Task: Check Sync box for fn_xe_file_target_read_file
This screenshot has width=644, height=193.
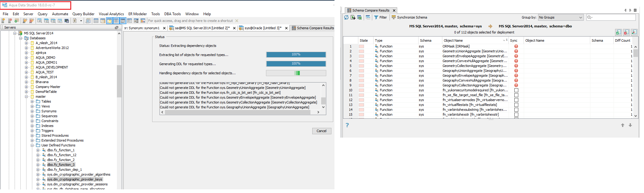Action: (x=516, y=95)
